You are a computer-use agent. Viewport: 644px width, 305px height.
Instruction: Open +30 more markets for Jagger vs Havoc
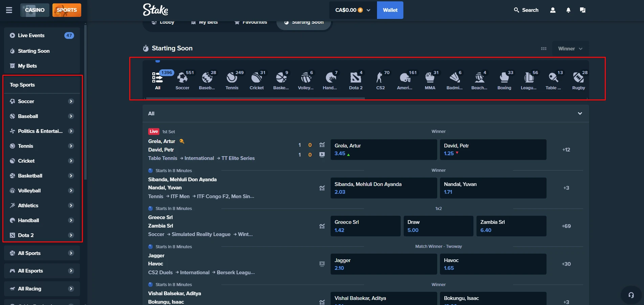[x=566, y=264]
